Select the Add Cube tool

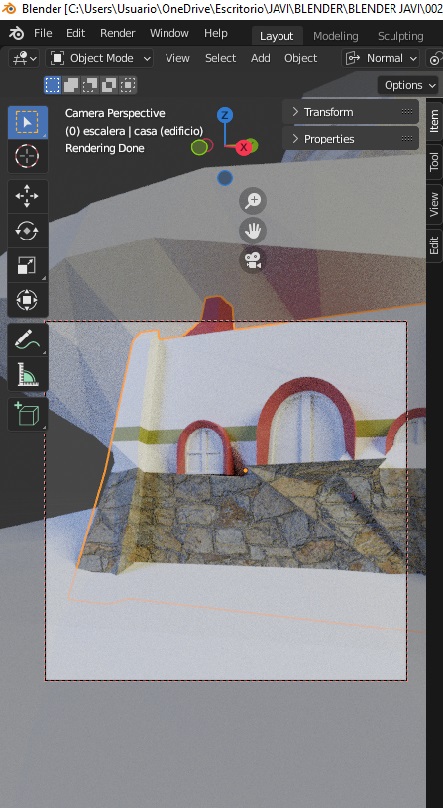(x=27, y=414)
